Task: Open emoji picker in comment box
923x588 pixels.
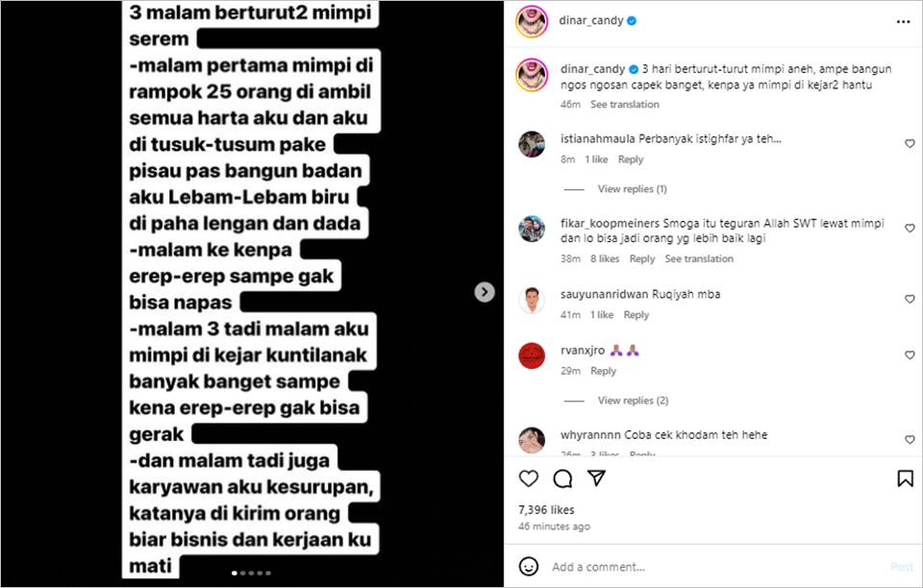Action: (x=528, y=567)
